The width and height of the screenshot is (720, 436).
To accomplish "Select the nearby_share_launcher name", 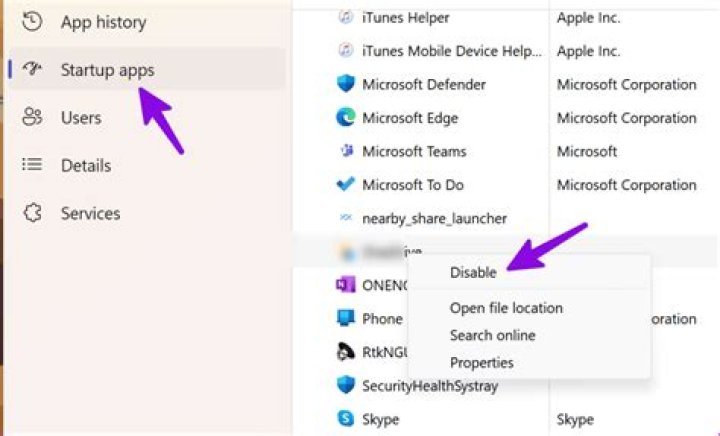I will click(434, 218).
